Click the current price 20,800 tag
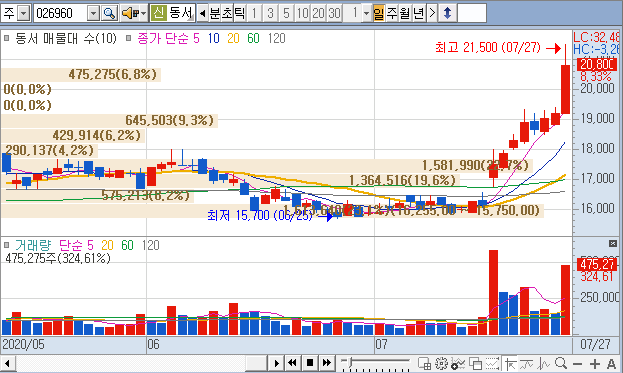Viewport: 623px width, 373px height. click(598, 64)
